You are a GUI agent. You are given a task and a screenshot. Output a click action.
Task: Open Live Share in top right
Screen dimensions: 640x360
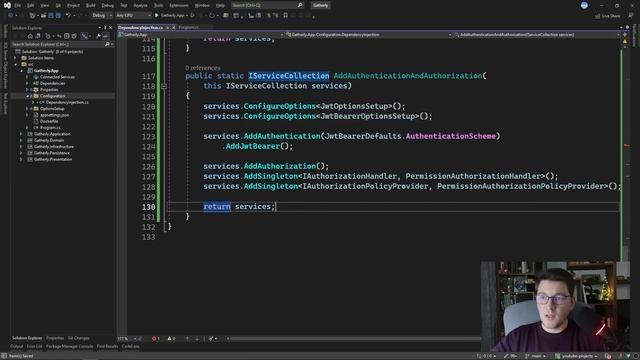click(608, 16)
